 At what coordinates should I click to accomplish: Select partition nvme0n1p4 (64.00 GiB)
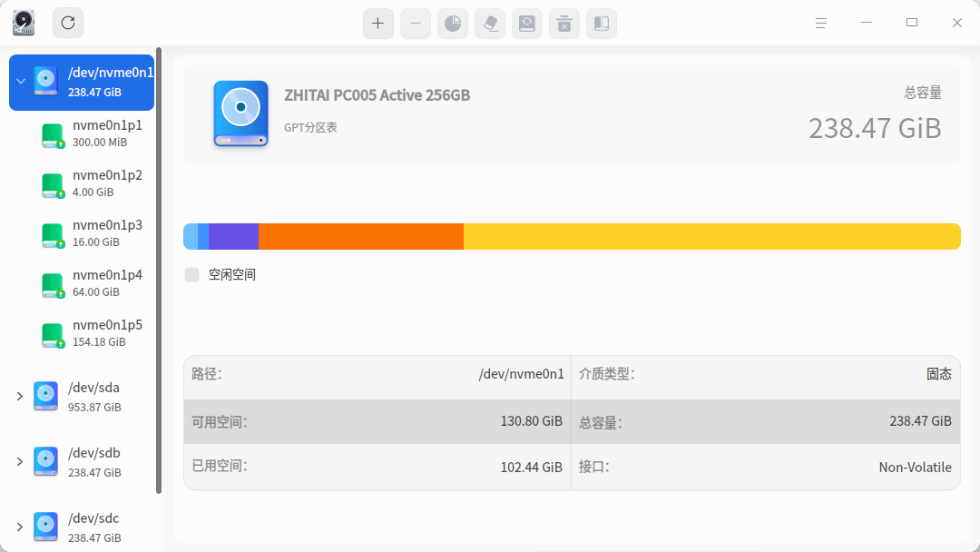coord(82,283)
